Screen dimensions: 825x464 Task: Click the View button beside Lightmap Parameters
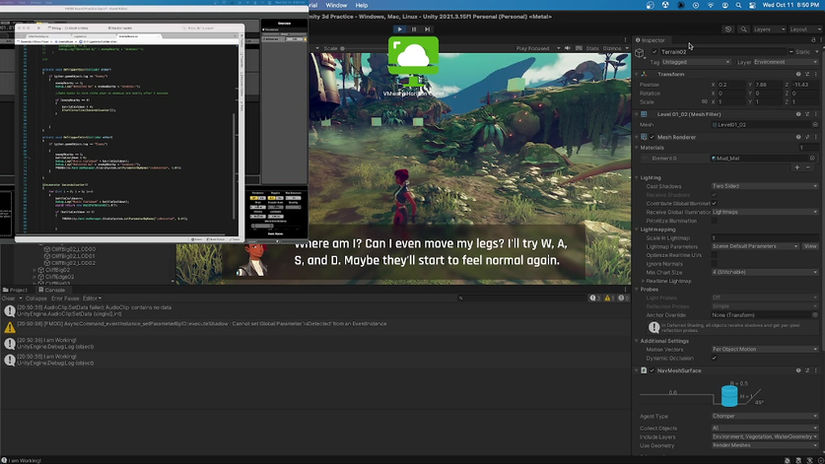pos(810,246)
